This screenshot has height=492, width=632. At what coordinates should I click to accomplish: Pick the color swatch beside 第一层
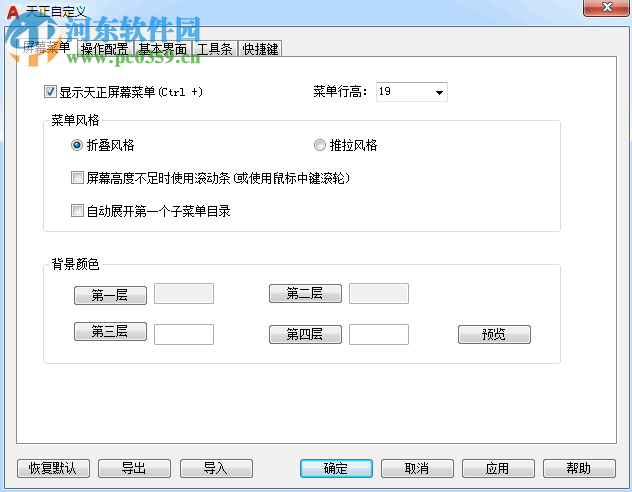tap(184, 293)
